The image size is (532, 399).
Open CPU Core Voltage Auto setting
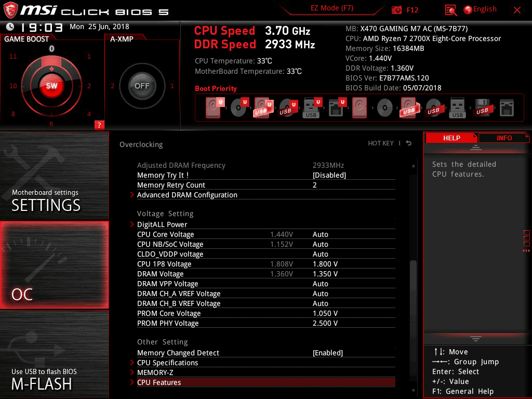click(320, 234)
